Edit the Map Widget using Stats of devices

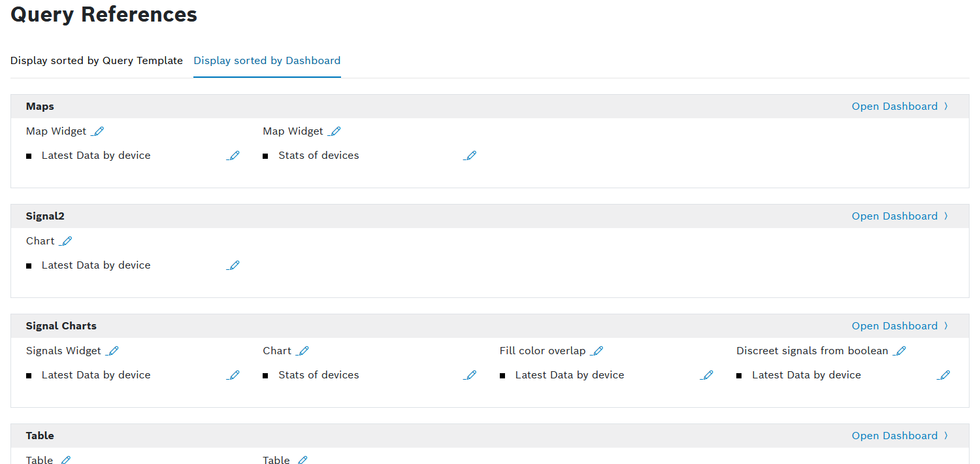coord(335,131)
